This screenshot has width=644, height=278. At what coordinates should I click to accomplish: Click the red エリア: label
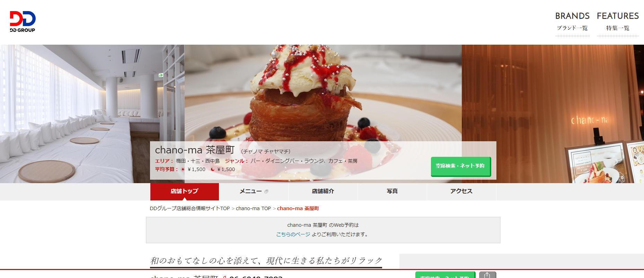click(164, 161)
